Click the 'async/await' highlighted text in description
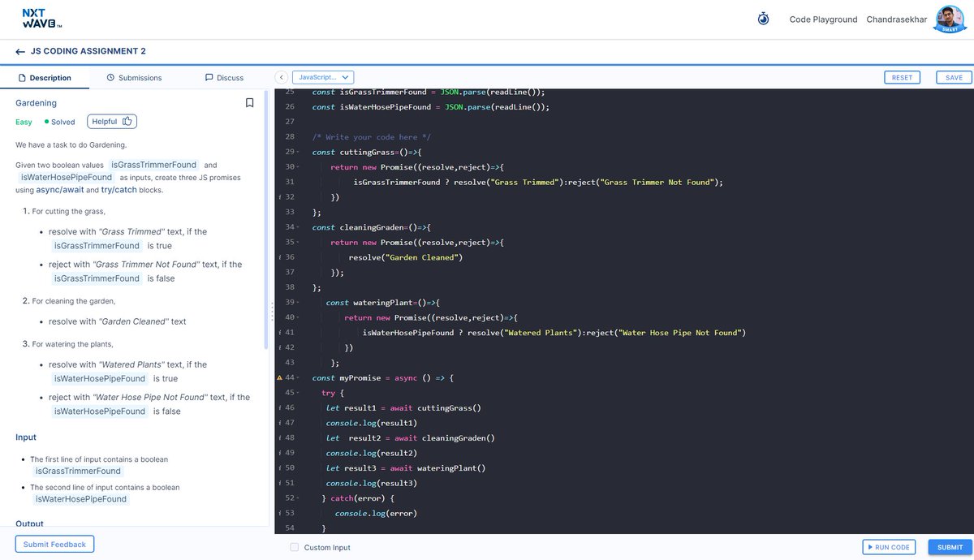The image size is (974, 560). [61, 190]
